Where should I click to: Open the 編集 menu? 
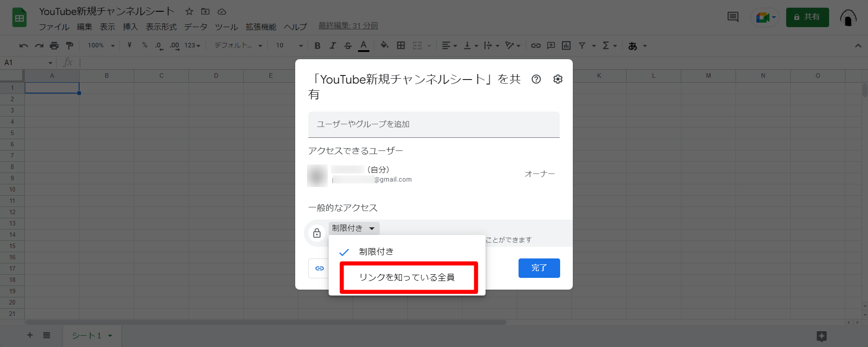[85, 27]
